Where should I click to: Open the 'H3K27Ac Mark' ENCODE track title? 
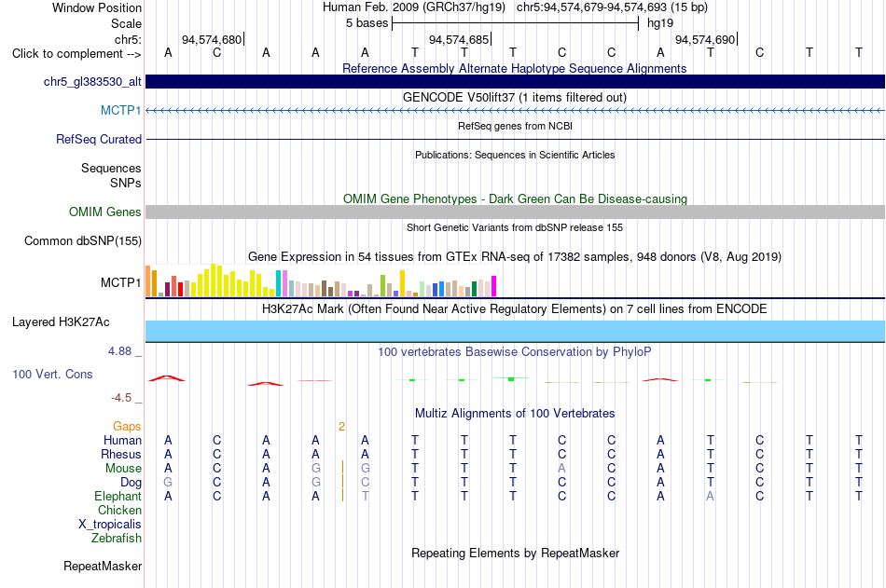pos(515,309)
